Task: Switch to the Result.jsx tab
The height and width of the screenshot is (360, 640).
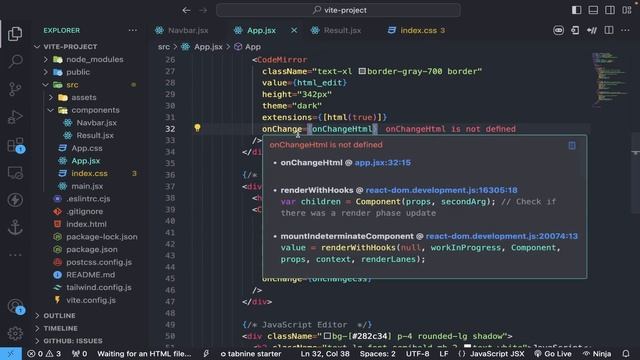Action: 342,30
